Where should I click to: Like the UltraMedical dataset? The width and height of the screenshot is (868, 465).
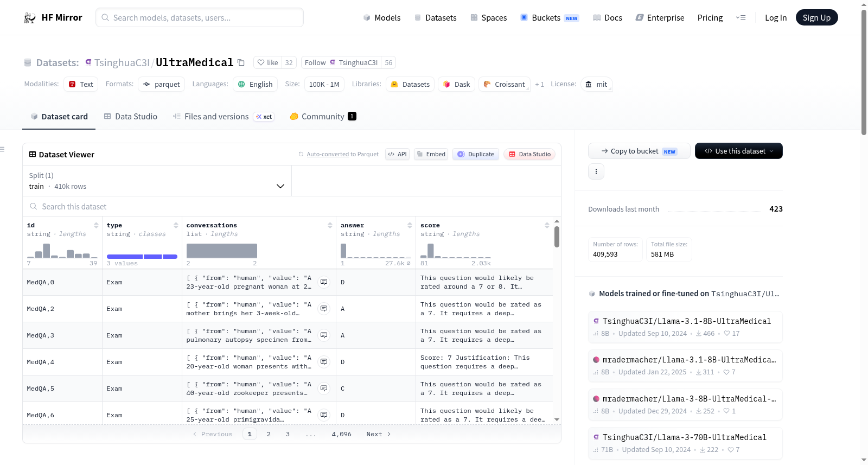click(267, 63)
